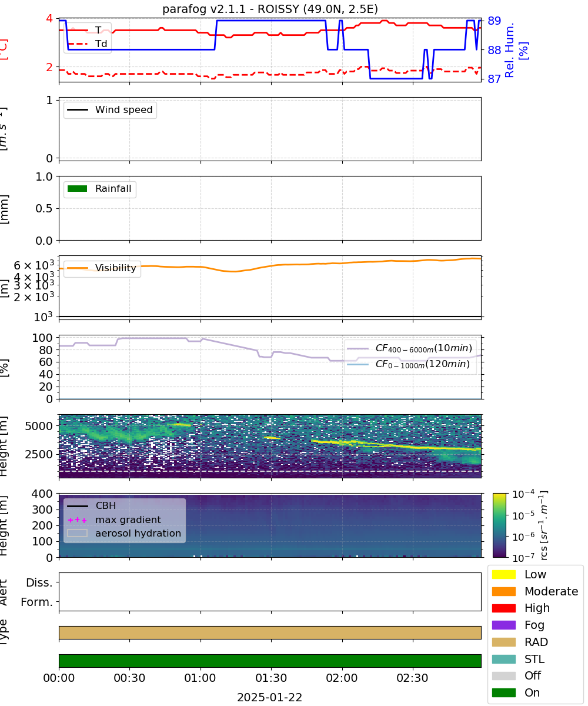Click the green Rainfall legend patch
Viewport: 588px width, 706px height.
pos(78,189)
